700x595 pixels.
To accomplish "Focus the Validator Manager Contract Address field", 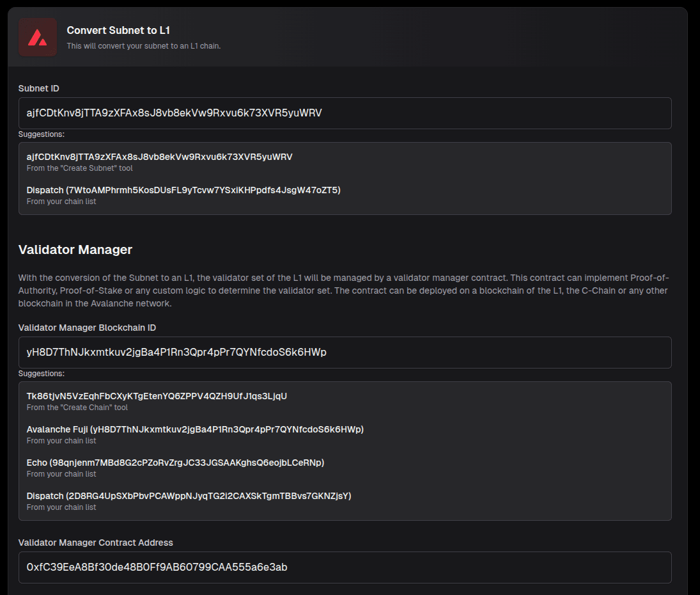I will [x=345, y=567].
